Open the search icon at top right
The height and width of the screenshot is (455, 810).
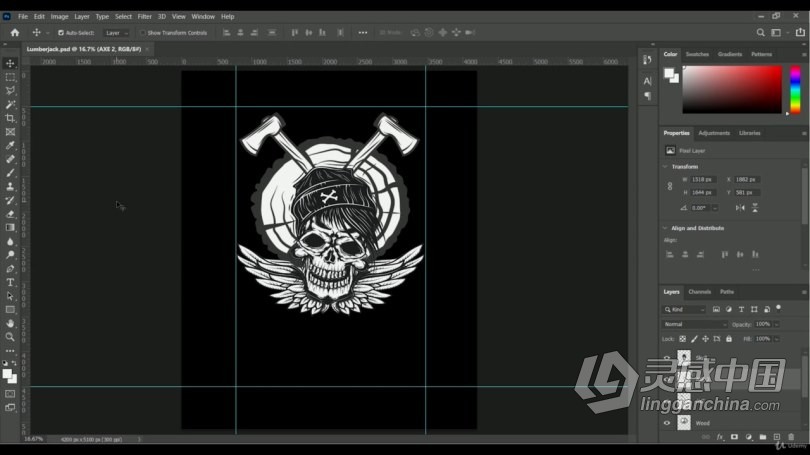tap(760, 33)
